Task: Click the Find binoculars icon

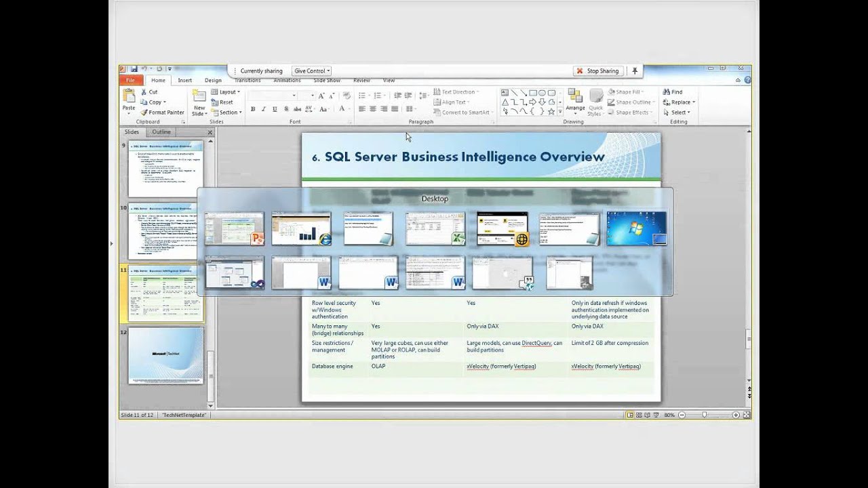Action: (665, 92)
